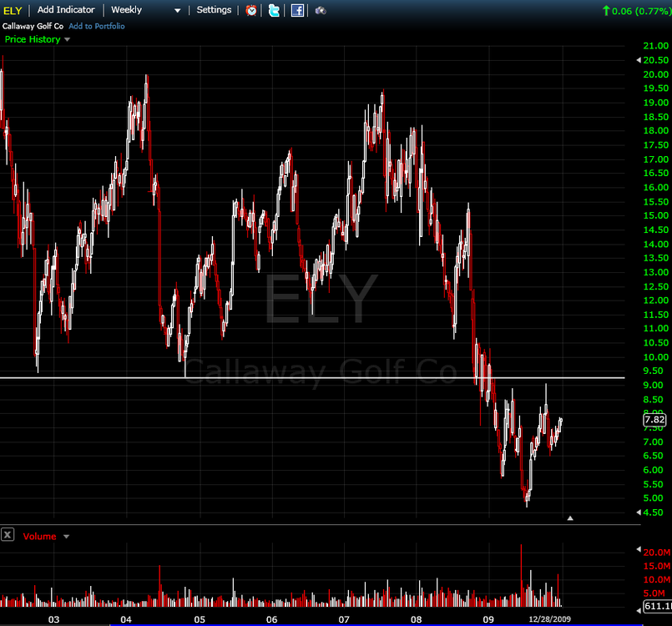This screenshot has height=626, width=672.
Task: Click the 06 year label on the time axis
Action: 271,619
